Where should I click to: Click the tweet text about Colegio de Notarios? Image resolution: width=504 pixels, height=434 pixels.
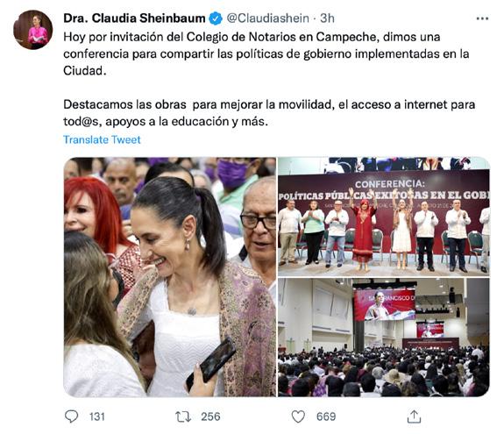pyautogui.click(x=266, y=53)
